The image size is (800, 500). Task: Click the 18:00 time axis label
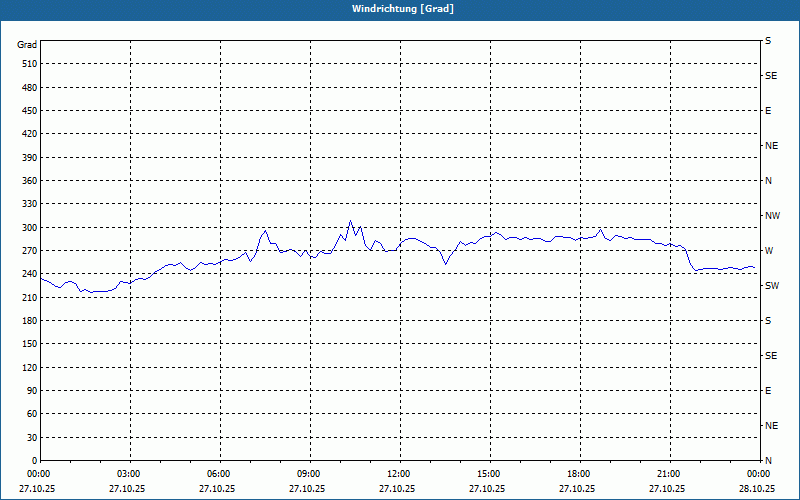tap(579, 473)
